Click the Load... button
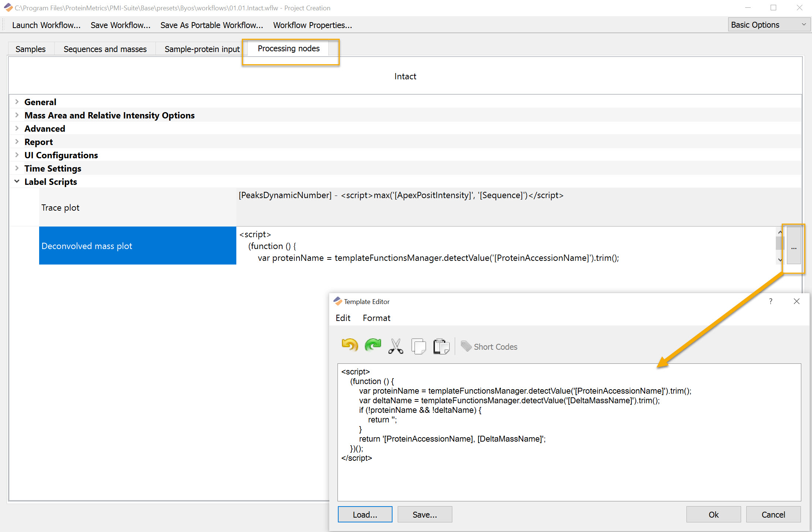 pyautogui.click(x=365, y=515)
